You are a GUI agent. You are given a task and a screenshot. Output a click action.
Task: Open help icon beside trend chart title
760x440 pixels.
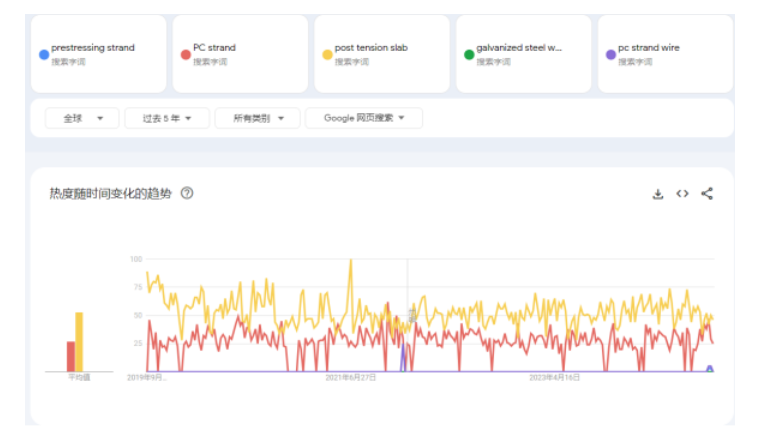click(187, 193)
